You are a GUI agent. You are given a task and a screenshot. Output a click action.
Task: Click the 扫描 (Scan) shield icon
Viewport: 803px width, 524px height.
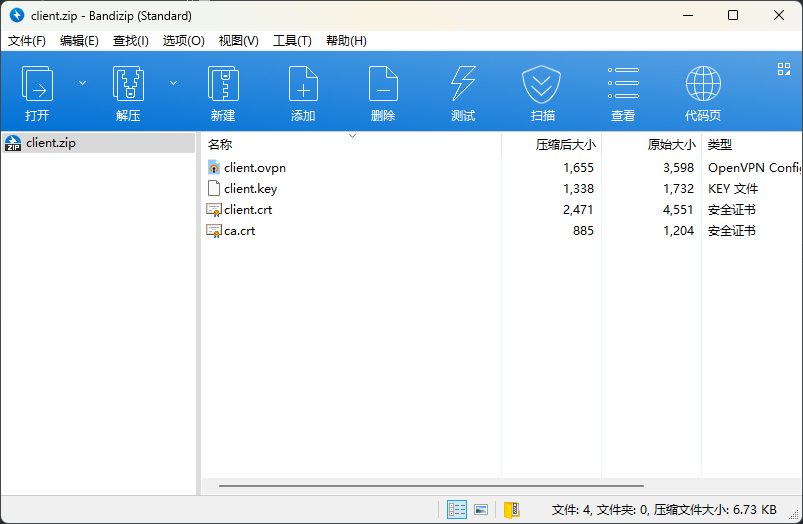click(x=542, y=85)
